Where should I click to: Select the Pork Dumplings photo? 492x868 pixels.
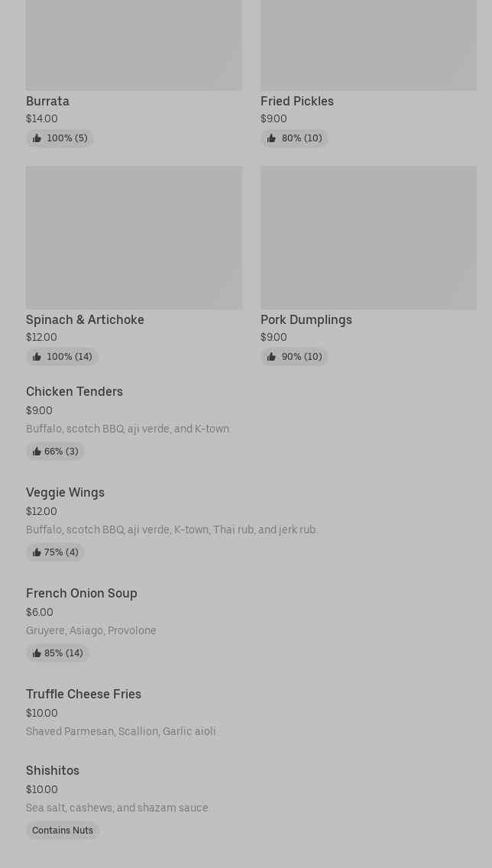coord(368,238)
